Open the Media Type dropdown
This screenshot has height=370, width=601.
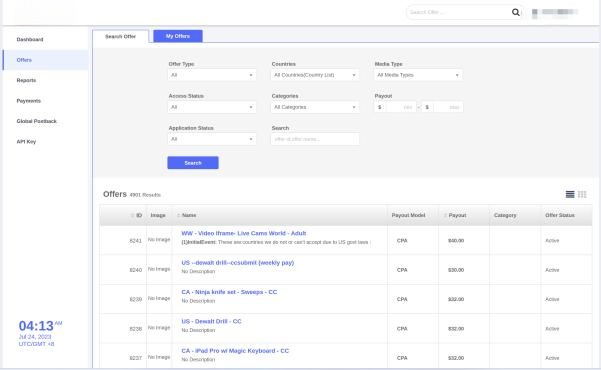[418, 75]
